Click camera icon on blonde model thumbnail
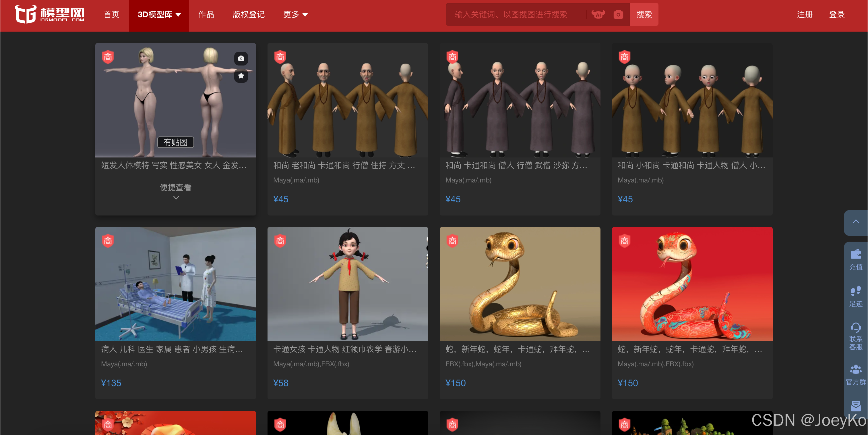The image size is (868, 435). coord(241,58)
